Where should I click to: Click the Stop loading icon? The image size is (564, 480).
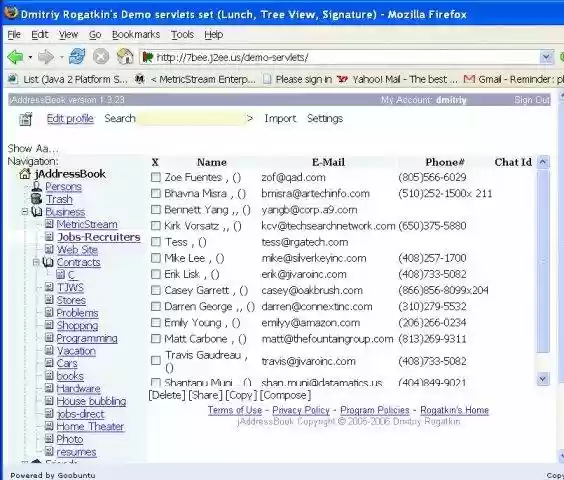coord(101,56)
